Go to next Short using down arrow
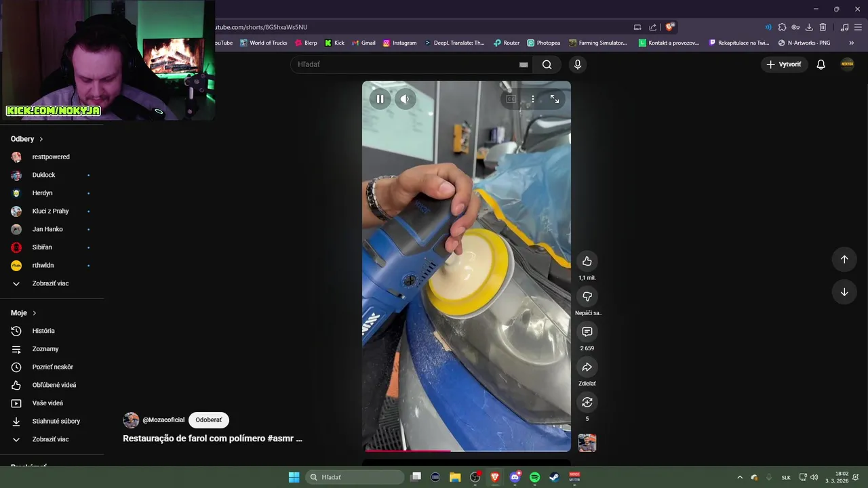The image size is (868, 488). point(844,292)
